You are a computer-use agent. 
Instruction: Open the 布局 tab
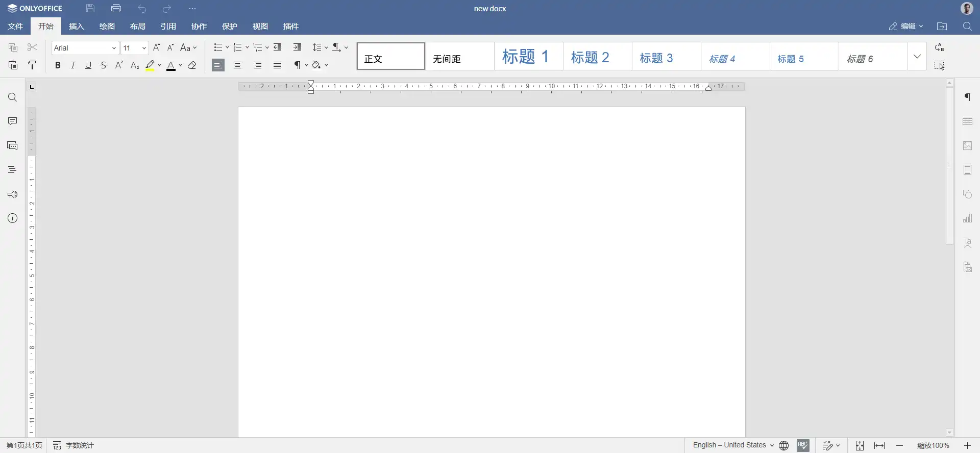[x=137, y=27]
